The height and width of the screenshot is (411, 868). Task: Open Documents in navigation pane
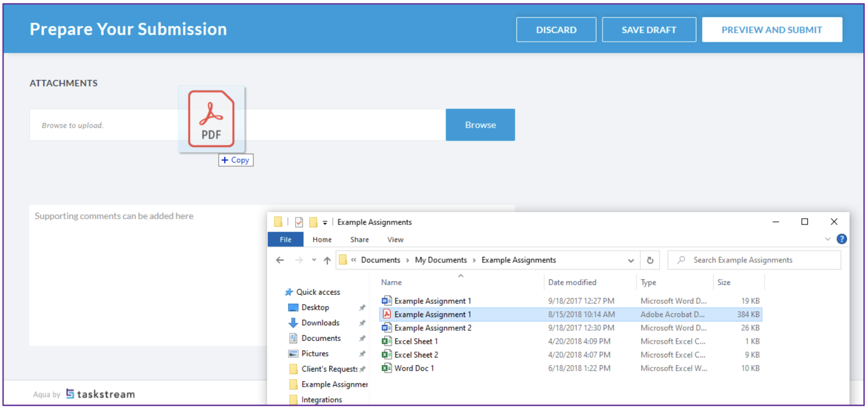point(321,339)
